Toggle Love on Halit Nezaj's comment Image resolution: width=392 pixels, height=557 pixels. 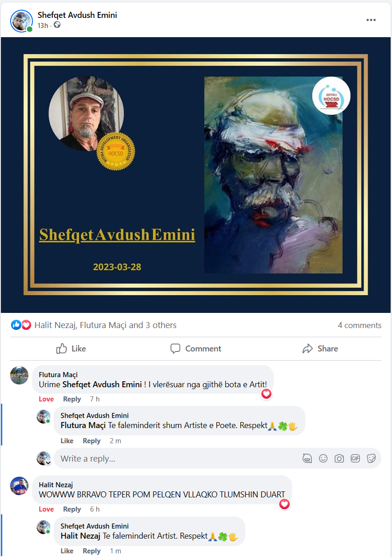click(x=46, y=509)
